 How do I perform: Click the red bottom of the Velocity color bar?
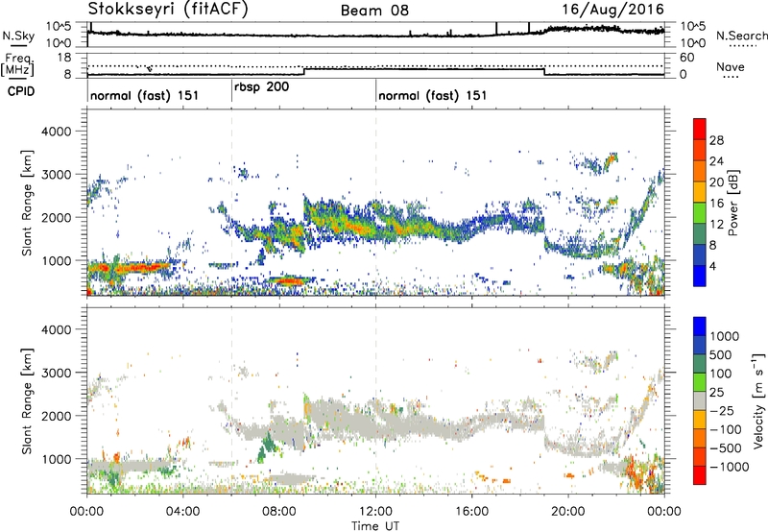700,475
